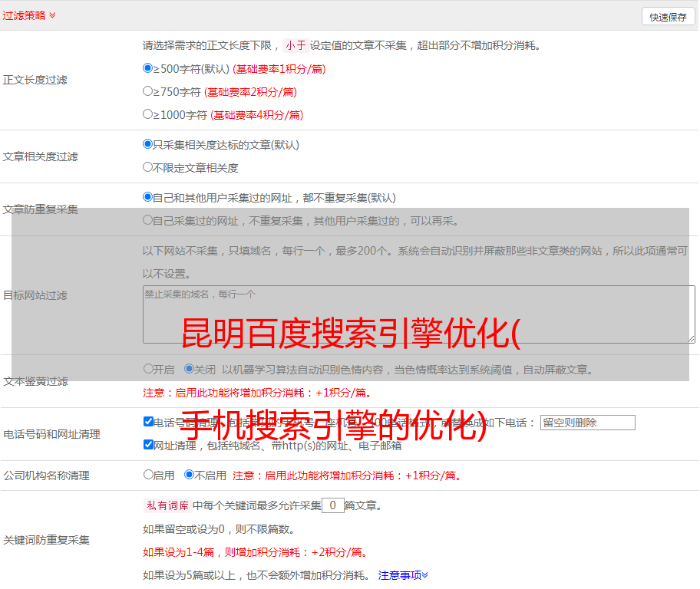Click the 私有词库 tag
Viewport: 700px width, 589px height.
coord(168,505)
